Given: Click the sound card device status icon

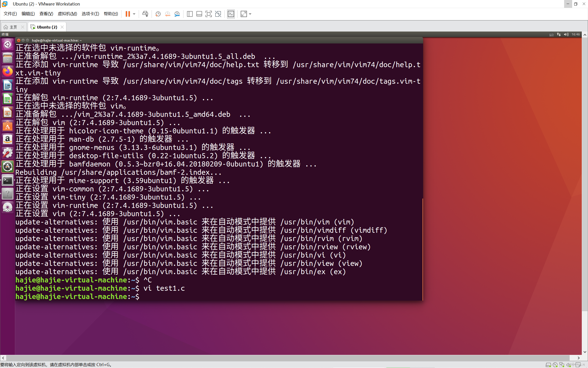Looking at the screenshot, I should [x=568, y=365].
